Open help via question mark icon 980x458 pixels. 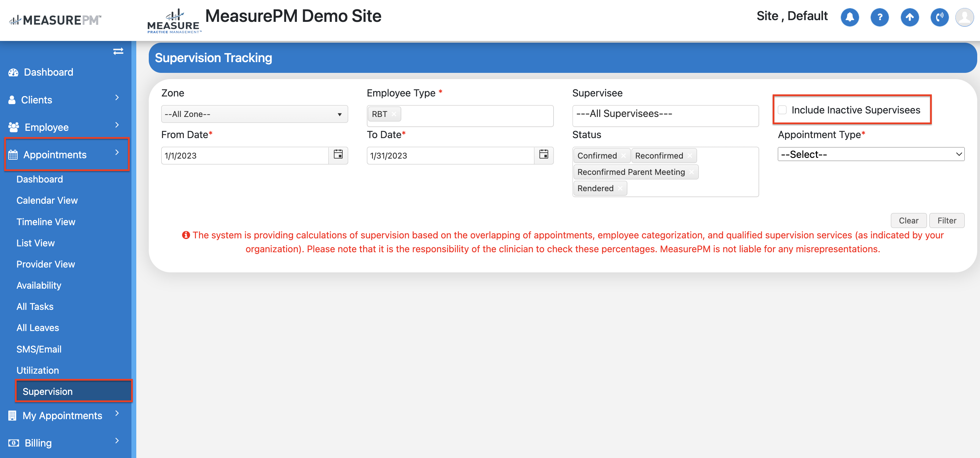879,17
